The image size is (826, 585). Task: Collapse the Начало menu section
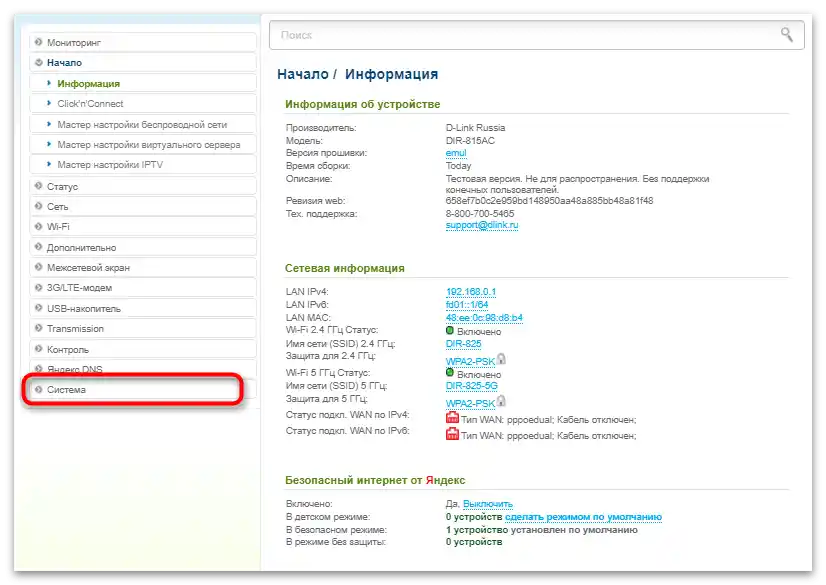point(143,62)
